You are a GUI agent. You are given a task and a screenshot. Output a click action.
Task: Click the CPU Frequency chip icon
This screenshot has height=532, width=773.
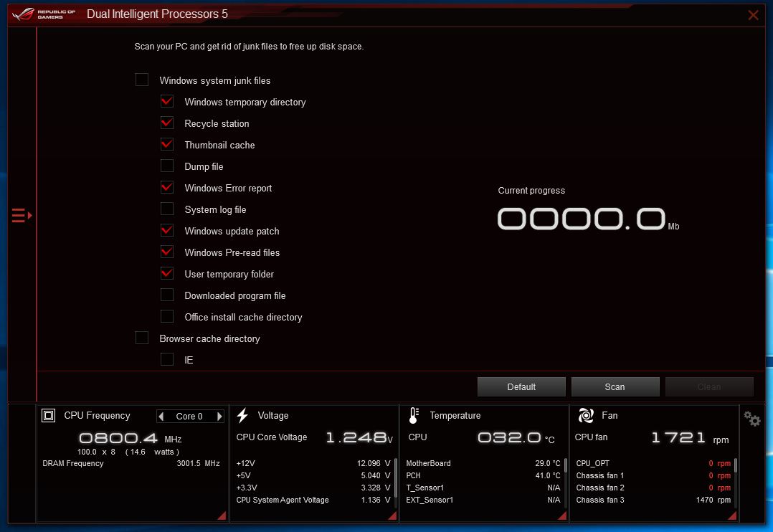(x=49, y=415)
